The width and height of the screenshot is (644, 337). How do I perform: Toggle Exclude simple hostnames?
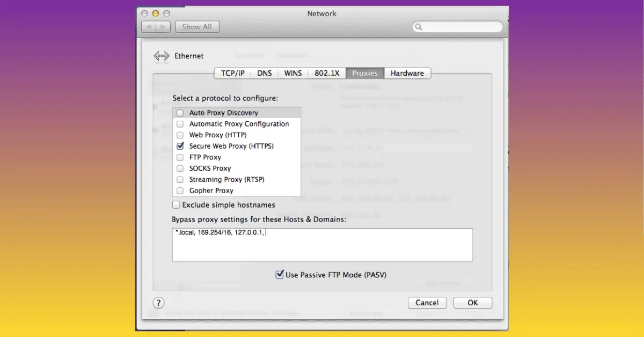point(175,204)
